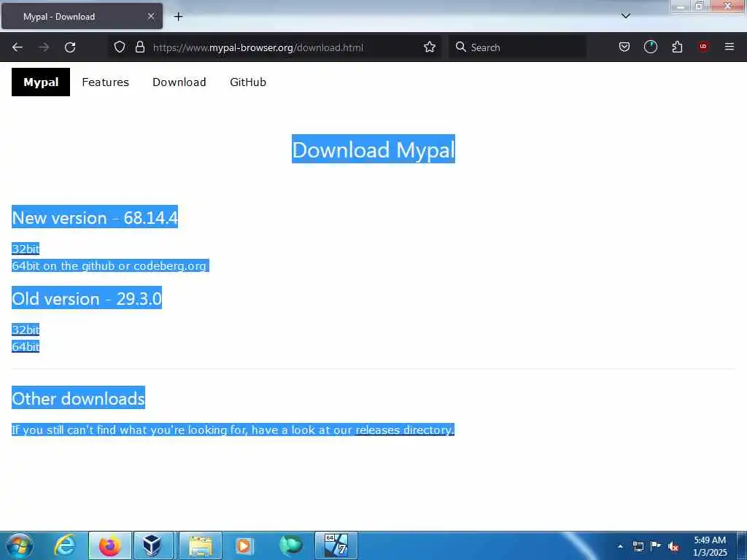Click the muted volume tray icon

(673, 546)
